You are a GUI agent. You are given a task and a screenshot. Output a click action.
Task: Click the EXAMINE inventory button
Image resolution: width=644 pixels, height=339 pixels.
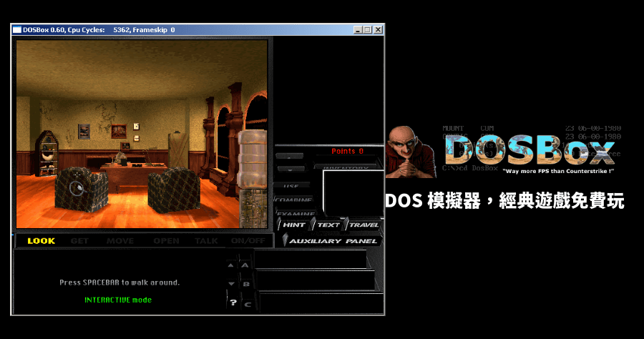click(296, 213)
